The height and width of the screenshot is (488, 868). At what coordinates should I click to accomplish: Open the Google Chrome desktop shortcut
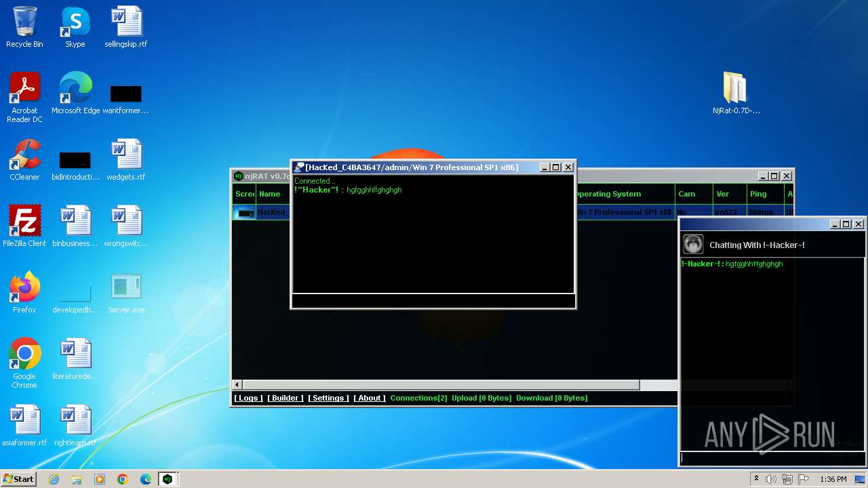point(24,363)
